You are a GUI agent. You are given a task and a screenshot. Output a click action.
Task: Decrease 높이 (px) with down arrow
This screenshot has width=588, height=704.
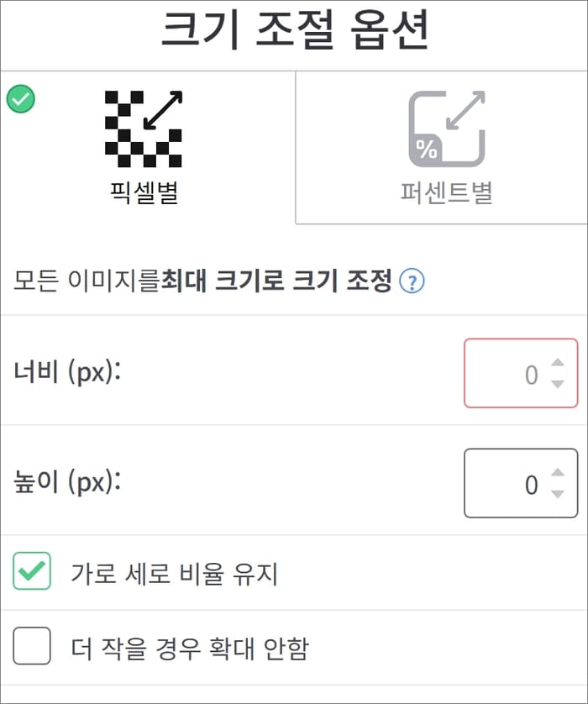(558, 494)
